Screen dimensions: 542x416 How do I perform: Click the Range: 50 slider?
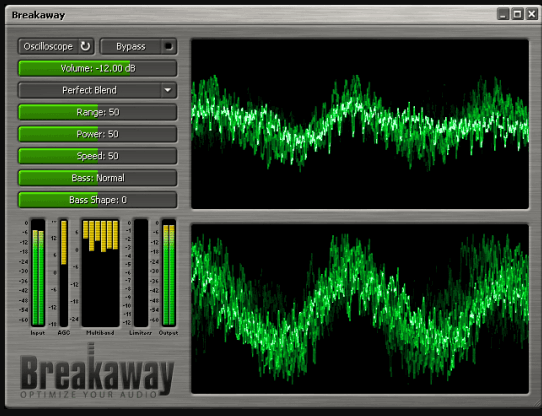coord(97,112)
